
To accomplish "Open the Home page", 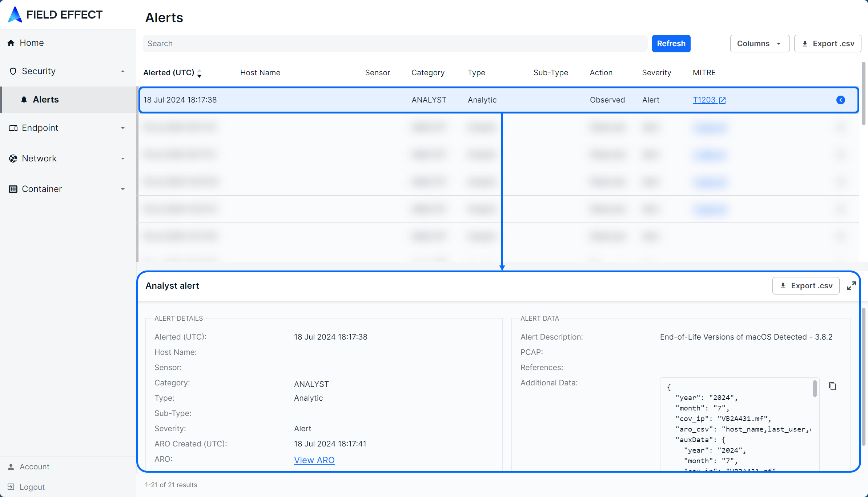I will (x=31, y=43).
